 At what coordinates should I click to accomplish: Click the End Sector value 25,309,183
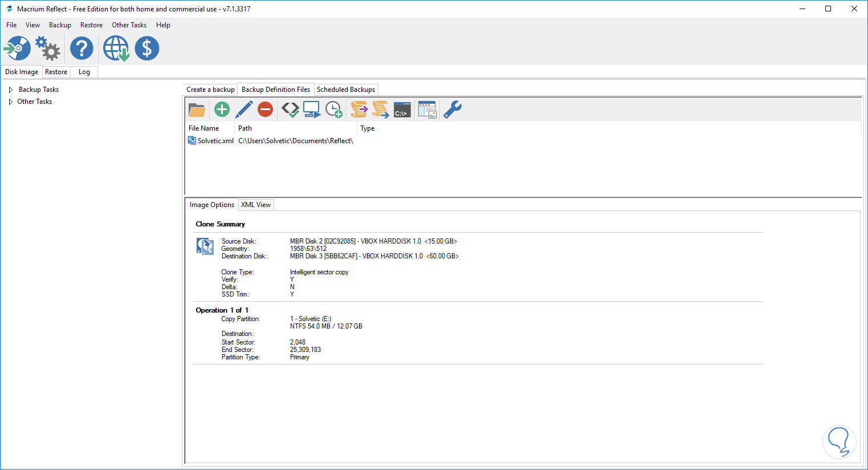(x=305, y=350)
